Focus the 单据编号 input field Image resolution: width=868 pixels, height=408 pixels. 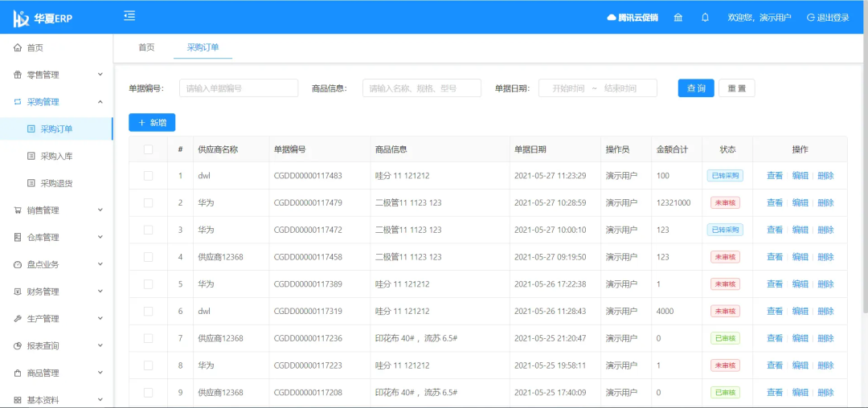pyautogui.click(x=239, y=88)
